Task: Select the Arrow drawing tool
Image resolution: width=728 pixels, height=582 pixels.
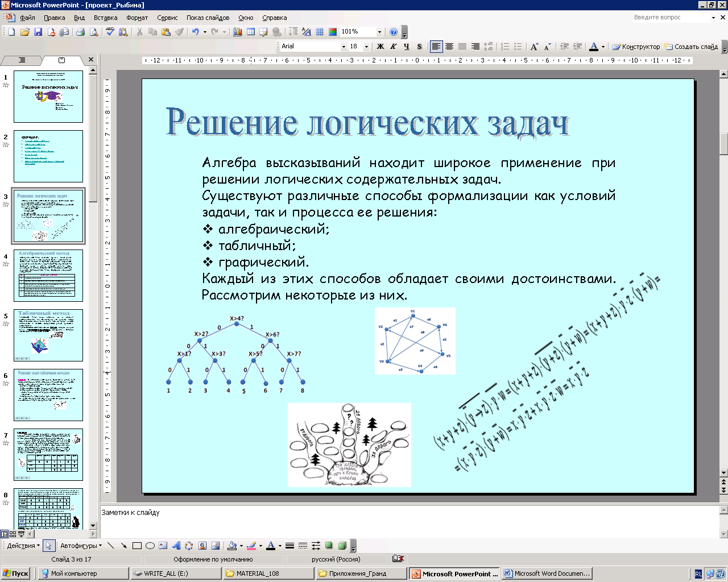Action: pyautogui.click(x=124, y=546)
